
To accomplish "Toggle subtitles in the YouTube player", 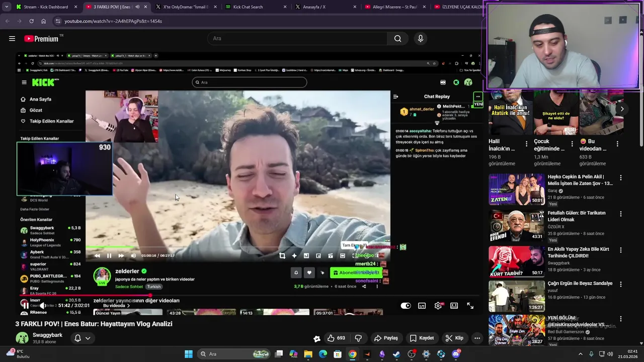I will (422, 305).
